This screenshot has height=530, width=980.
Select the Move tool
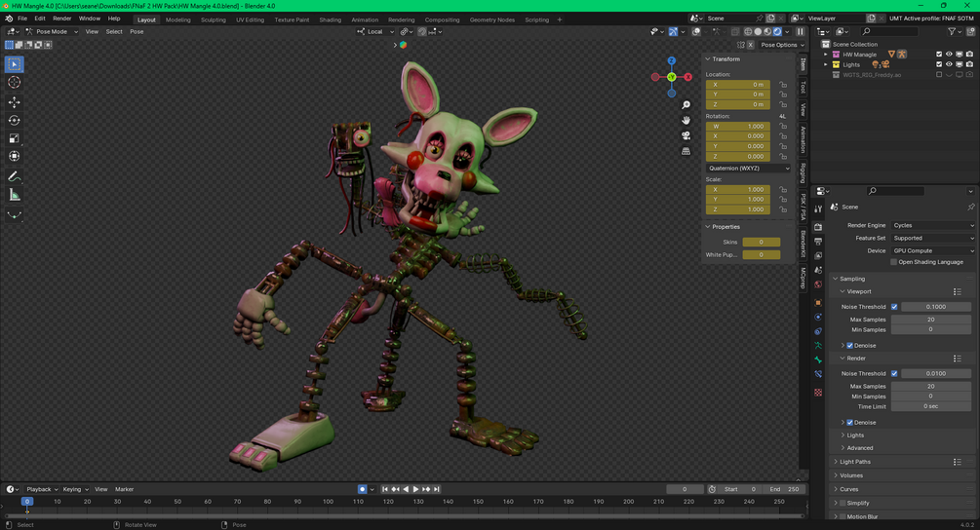coord(14,101)
